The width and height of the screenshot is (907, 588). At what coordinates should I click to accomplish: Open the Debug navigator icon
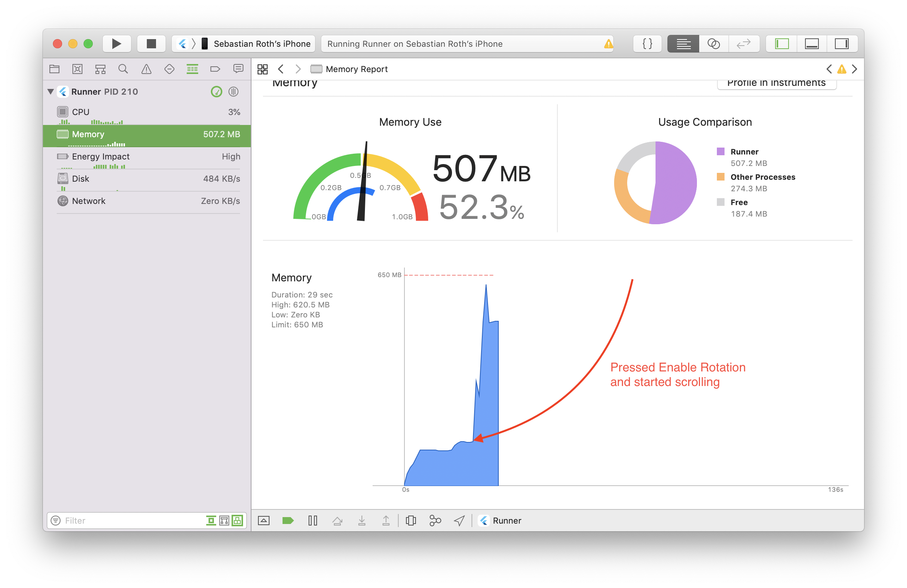192,69
